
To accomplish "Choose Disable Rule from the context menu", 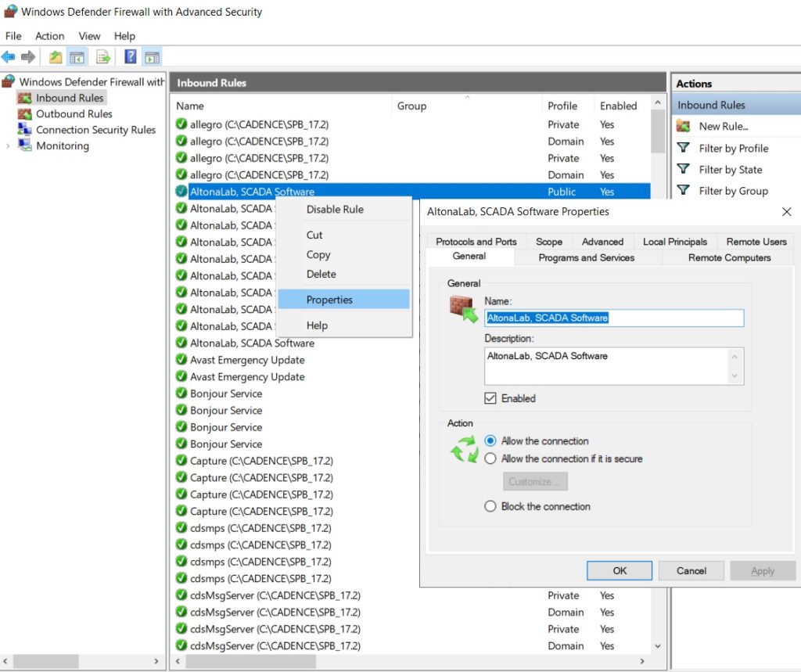I will [344, 209].
